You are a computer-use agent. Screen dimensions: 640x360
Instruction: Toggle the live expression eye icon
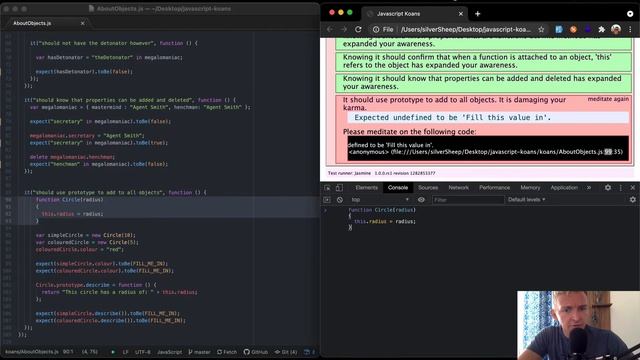click(x=421, y=200)
